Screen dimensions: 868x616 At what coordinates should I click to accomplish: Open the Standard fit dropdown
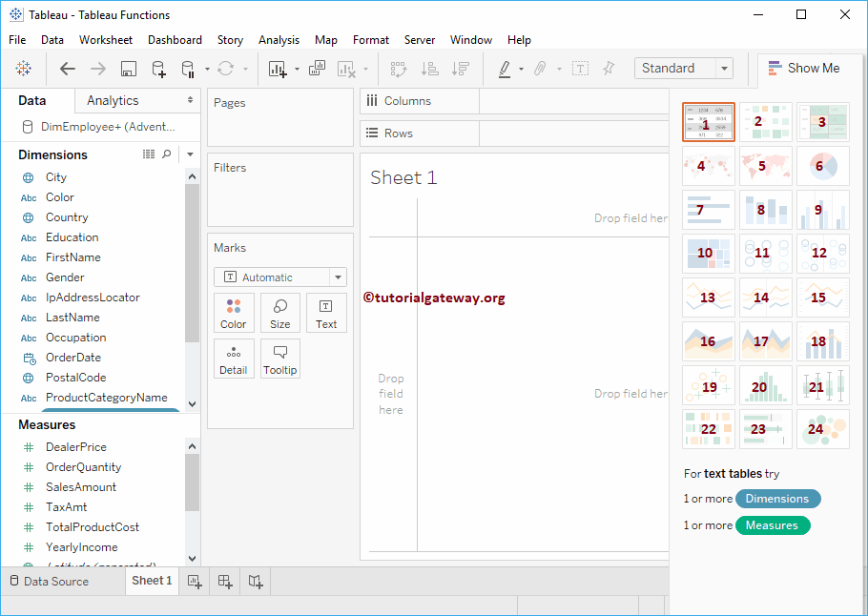pos(722,68)
